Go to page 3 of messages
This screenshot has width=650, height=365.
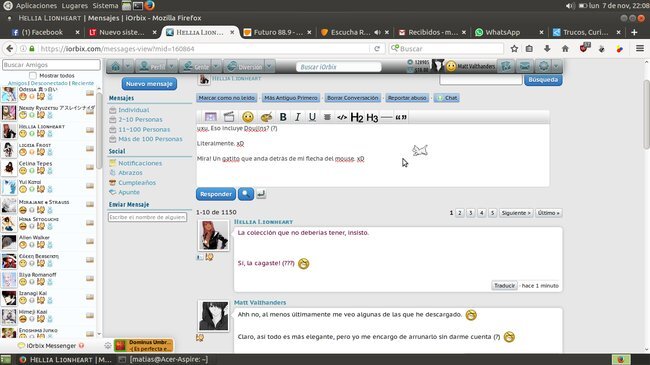click(471, 213)
